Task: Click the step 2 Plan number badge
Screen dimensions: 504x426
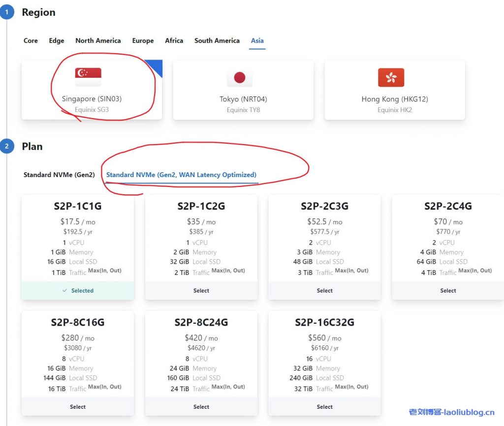Action: [x=7, y=145]
